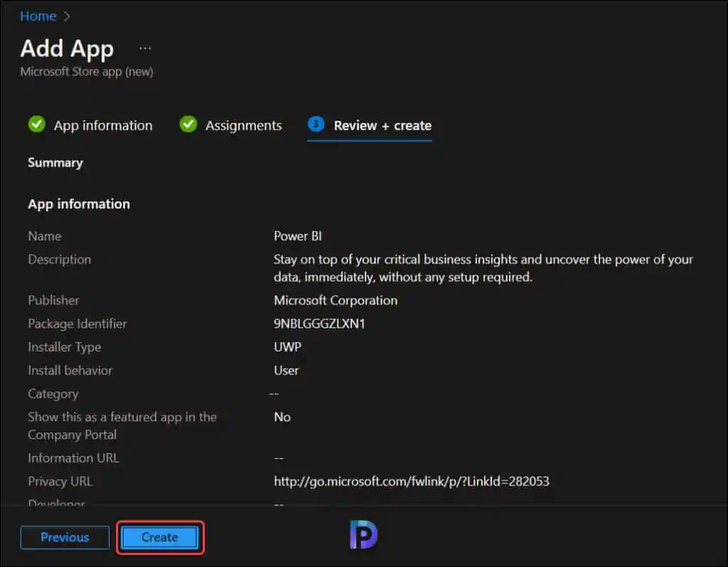Image resolution: width=728 pixels, height=567 pixels.
Task: Select the User install behavior value
Action: point(287,371)
